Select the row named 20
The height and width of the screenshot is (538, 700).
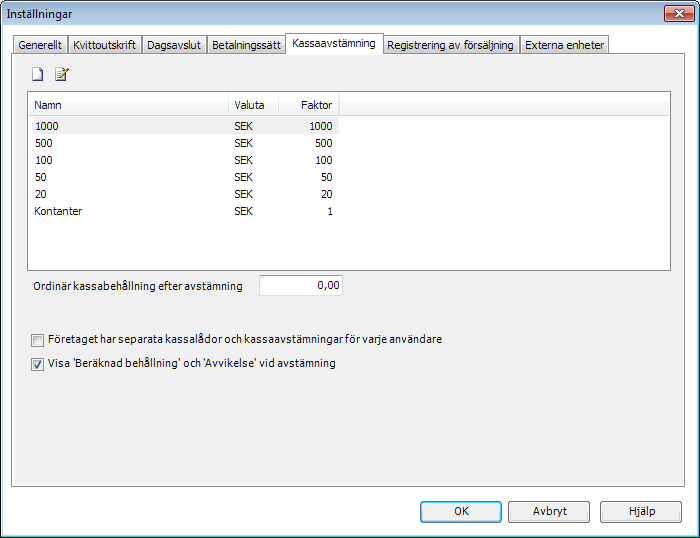186,194
